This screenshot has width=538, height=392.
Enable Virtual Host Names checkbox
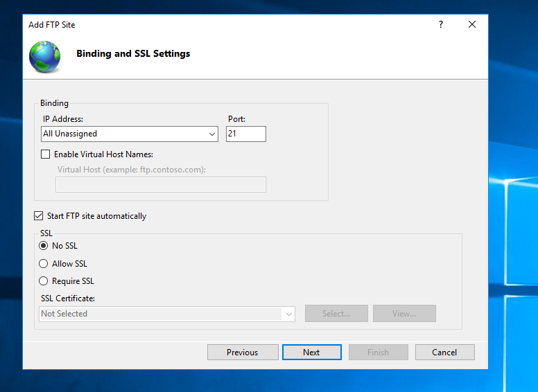(x=46, y=154)
